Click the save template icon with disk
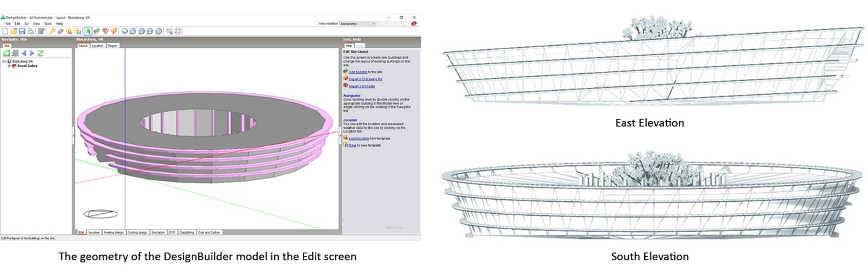868x275 pixels. pos(77,31)
